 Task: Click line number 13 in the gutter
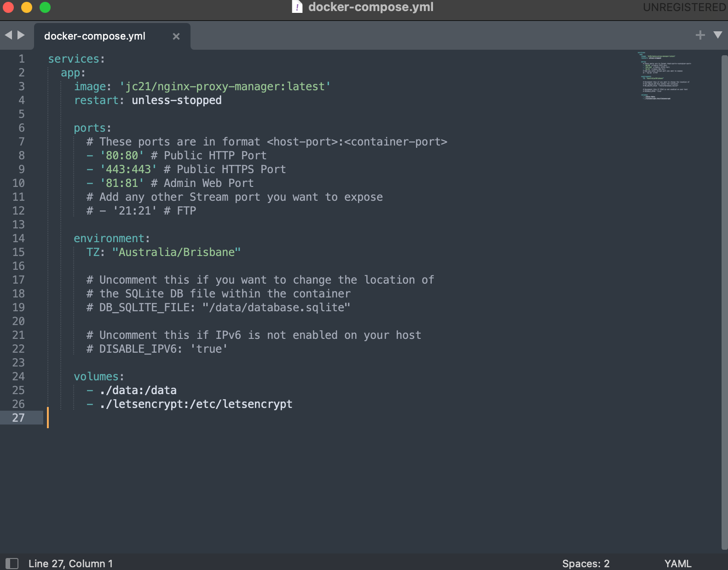coord(18,225)
